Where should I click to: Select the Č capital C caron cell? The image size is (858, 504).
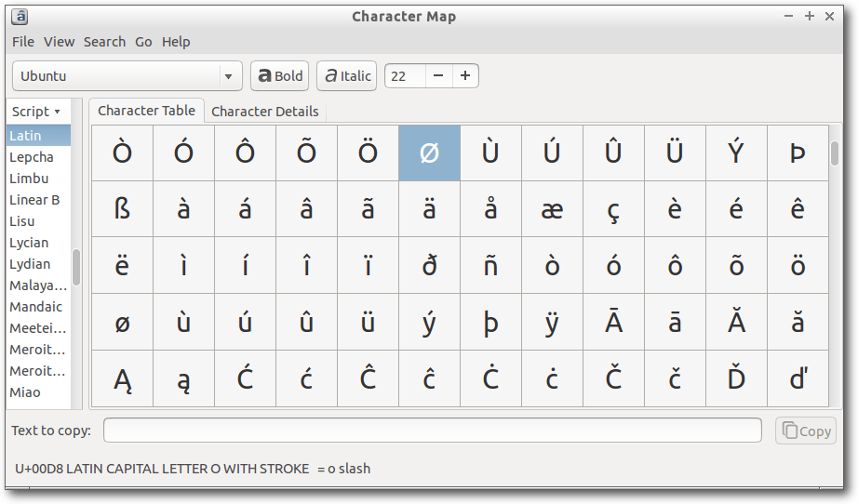click(x=613, y=378)
